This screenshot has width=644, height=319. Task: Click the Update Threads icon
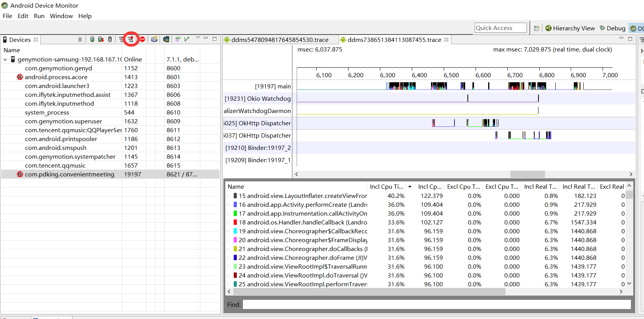click(121, 40)
